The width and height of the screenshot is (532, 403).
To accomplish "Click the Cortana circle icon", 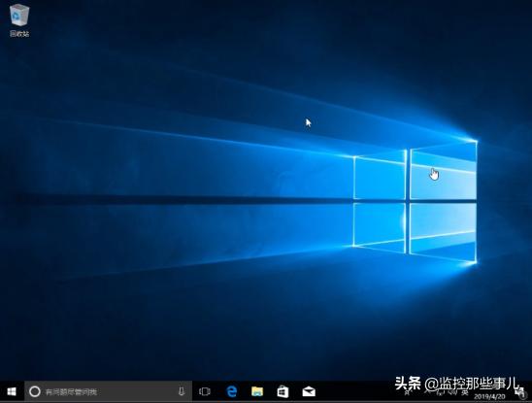I will click(35, 391).
